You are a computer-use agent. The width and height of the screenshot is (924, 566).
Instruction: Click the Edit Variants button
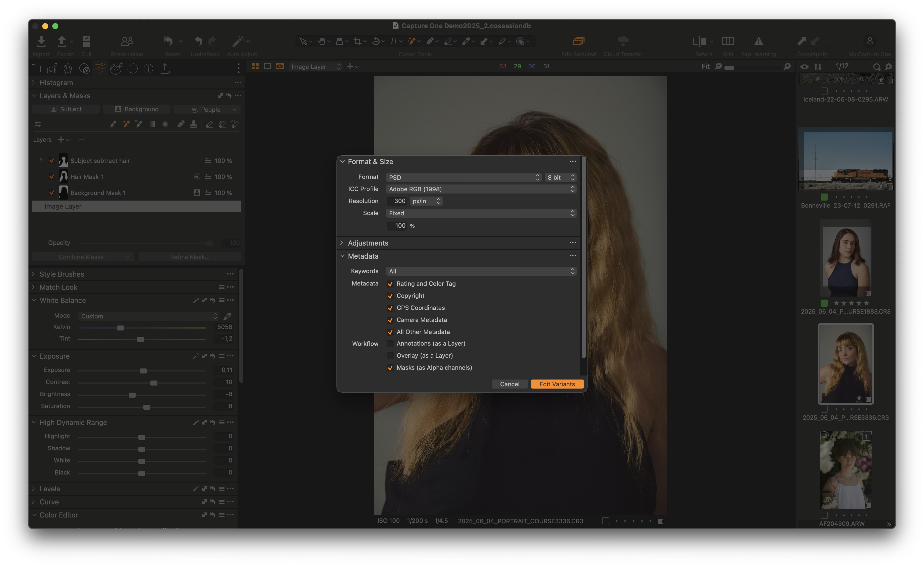(x=557, y=384)
